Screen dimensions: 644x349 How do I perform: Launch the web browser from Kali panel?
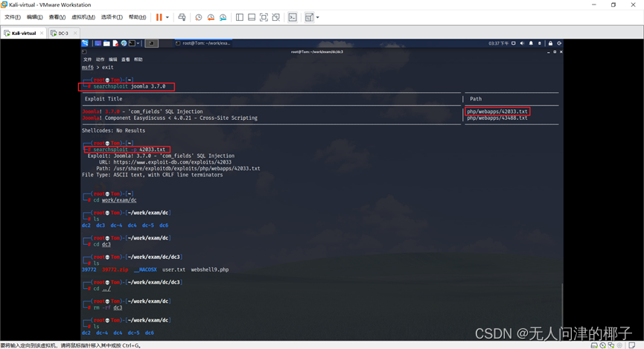pyautogui.click(x=124, y=43)
